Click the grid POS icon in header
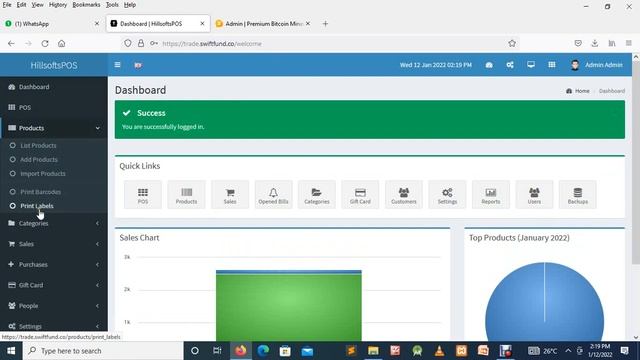640x360 pixels. click(x=552, y=65)
